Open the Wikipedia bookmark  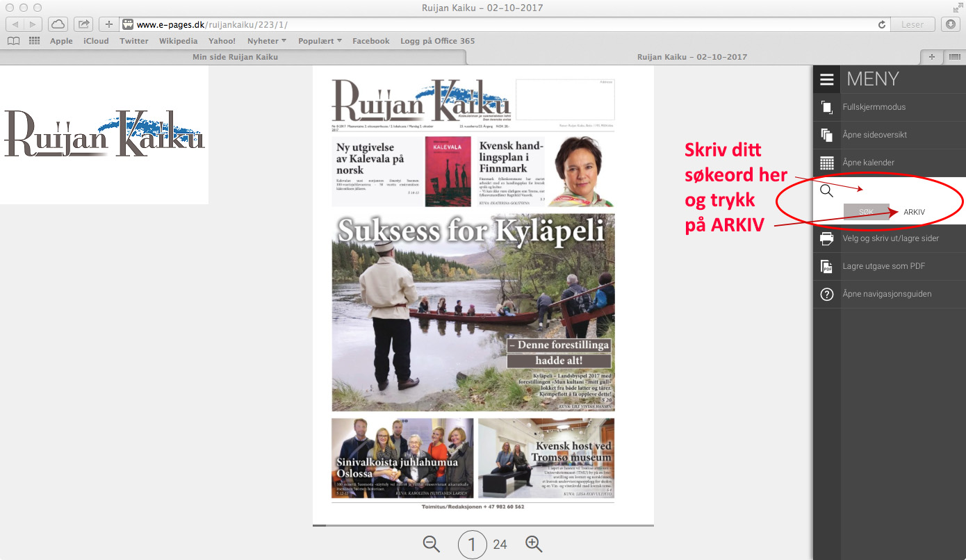tap(178, 41)
